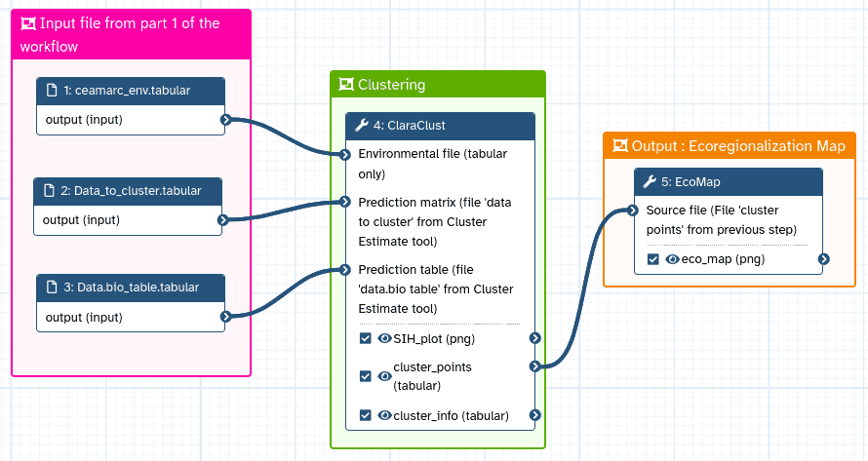Click Environmental file input connector on ClaraClust
The width and height of the screenshot is (868, 461).
click(x=345, y=154)
